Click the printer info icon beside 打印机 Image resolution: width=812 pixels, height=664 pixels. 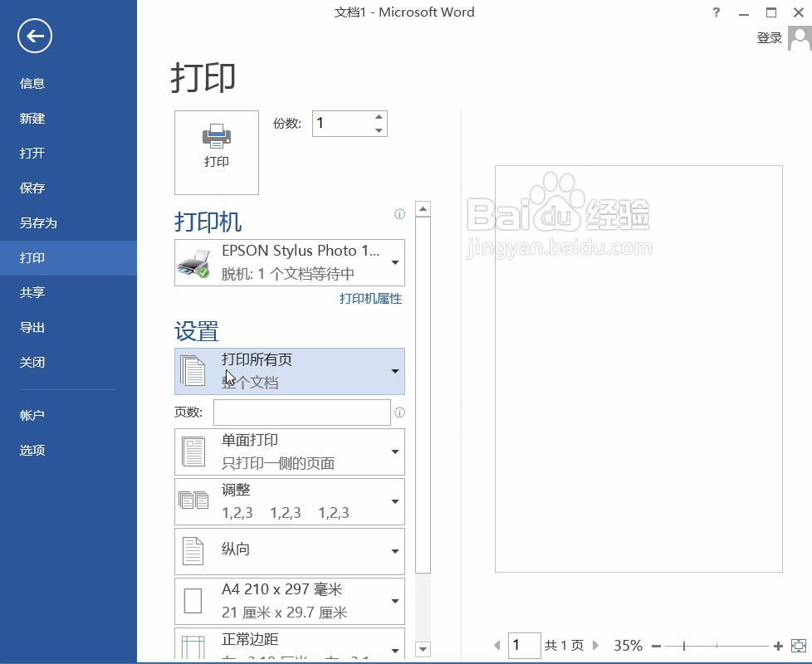click(400, 214)
